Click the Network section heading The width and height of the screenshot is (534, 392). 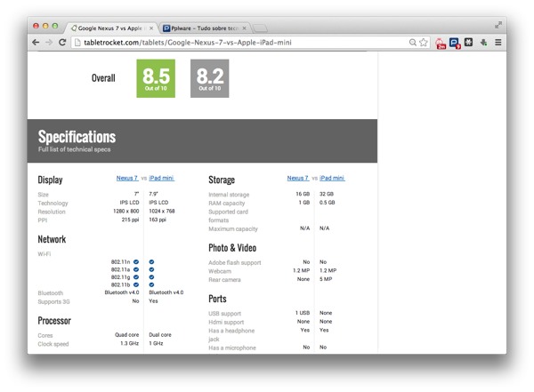pos(52,239)
